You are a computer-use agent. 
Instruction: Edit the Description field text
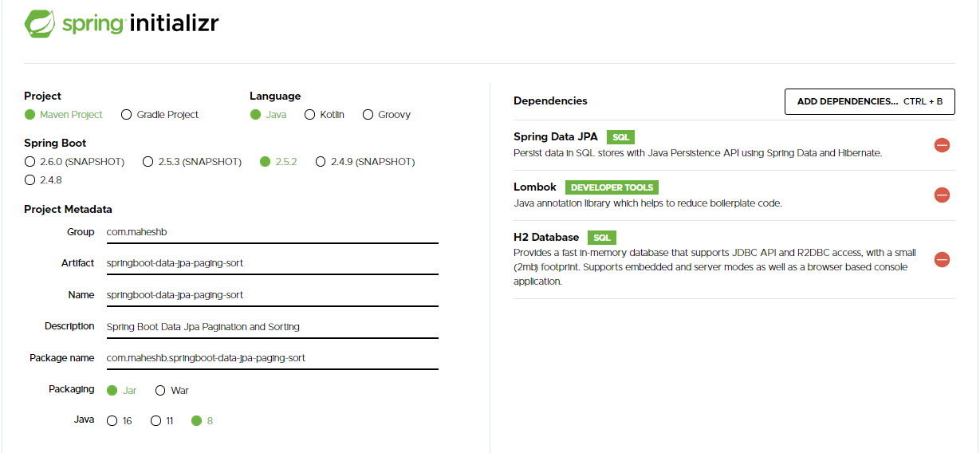(x=272, y=327)
